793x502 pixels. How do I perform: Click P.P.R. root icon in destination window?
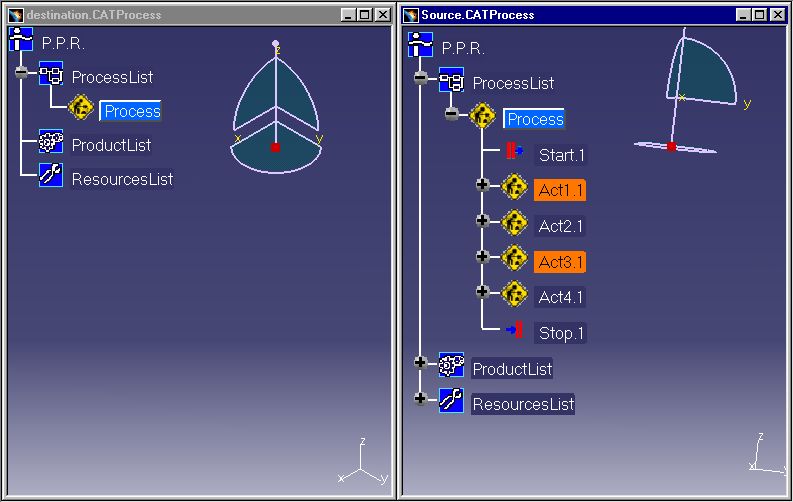21,41
